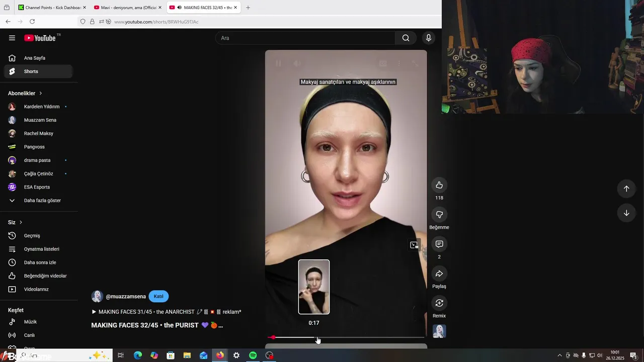Screen dimensions: 644x362
Task: Share the short with Paylaş icon
Action: tap(439, 274)
